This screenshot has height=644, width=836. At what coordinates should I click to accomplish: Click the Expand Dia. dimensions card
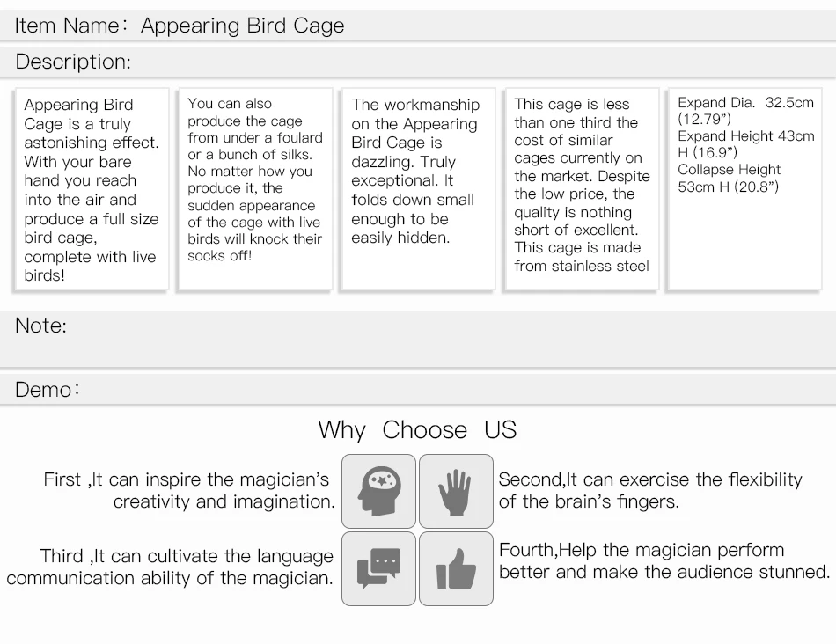pyautogui.click(x=744, y=189)
